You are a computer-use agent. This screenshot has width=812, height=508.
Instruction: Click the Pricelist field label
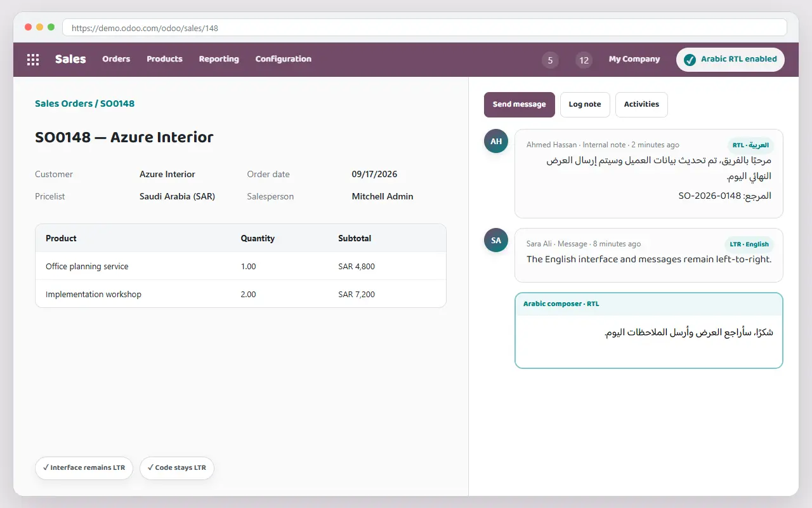(x=50, y=197)
